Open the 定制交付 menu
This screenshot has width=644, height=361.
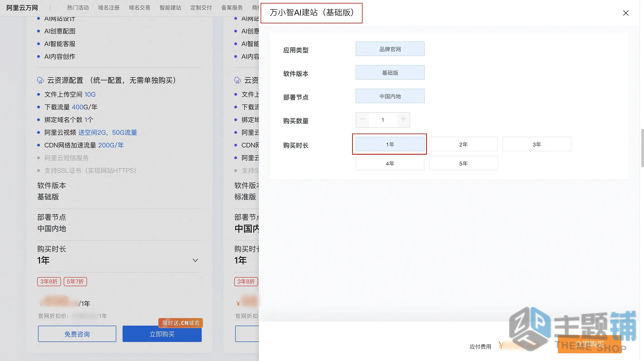(x=201, y=8)
